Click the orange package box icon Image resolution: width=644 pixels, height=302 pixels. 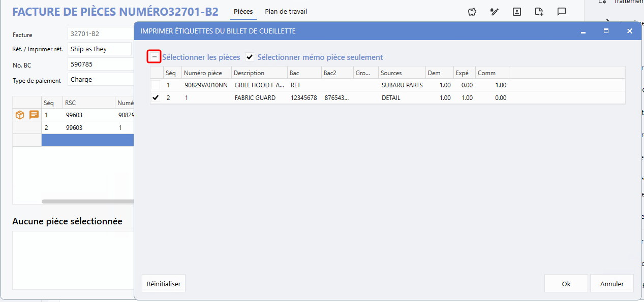click(20, 115)
